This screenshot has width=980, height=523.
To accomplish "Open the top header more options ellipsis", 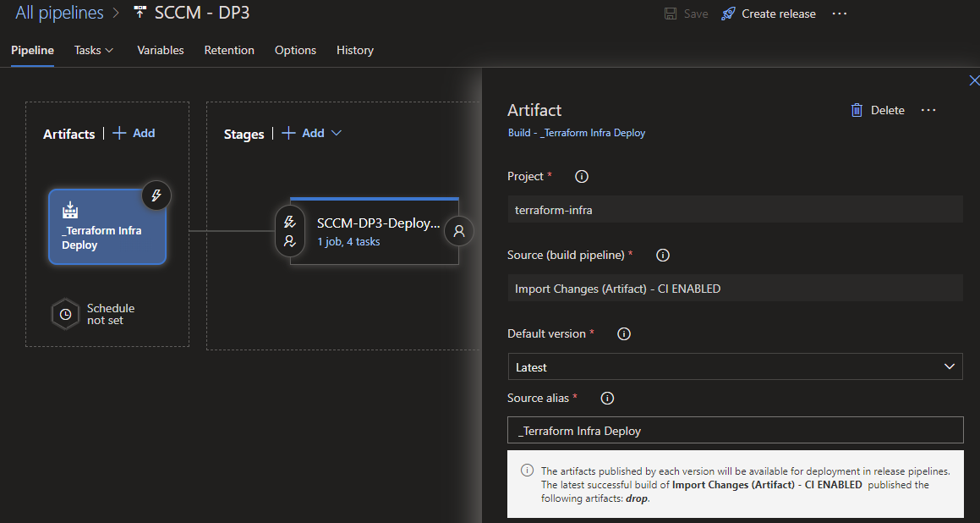I will coord(840,14).
